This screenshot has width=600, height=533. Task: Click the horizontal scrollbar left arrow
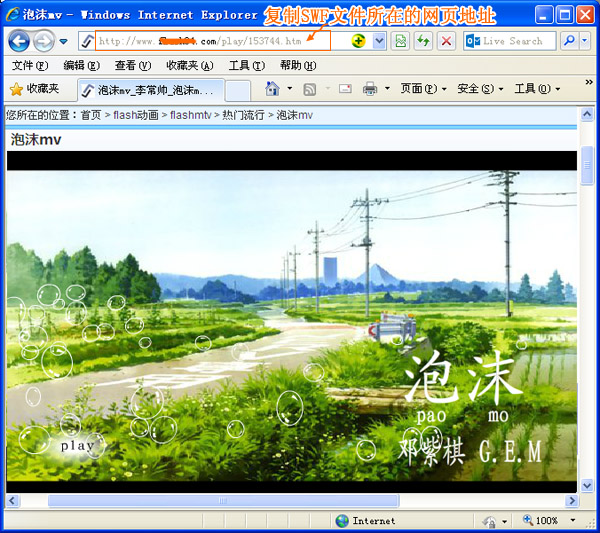coord(12,500)
